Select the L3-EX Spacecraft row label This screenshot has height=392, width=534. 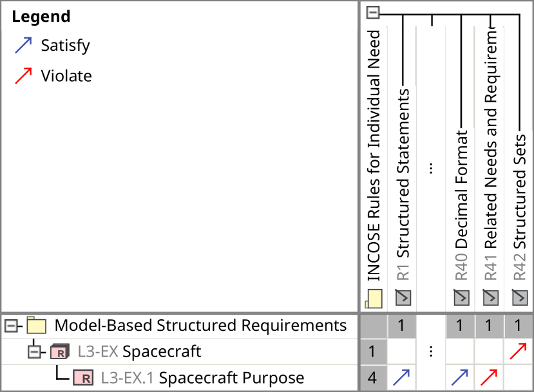coord(162,352)
